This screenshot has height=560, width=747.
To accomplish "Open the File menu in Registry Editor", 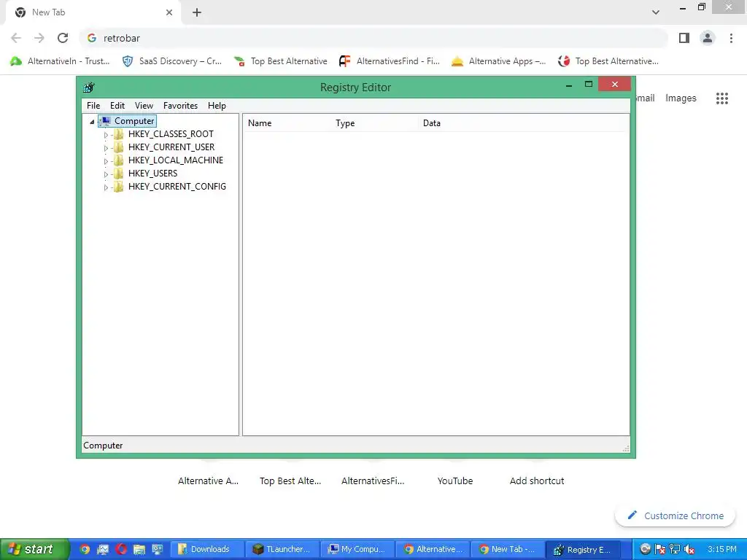I will coord(93,106).
